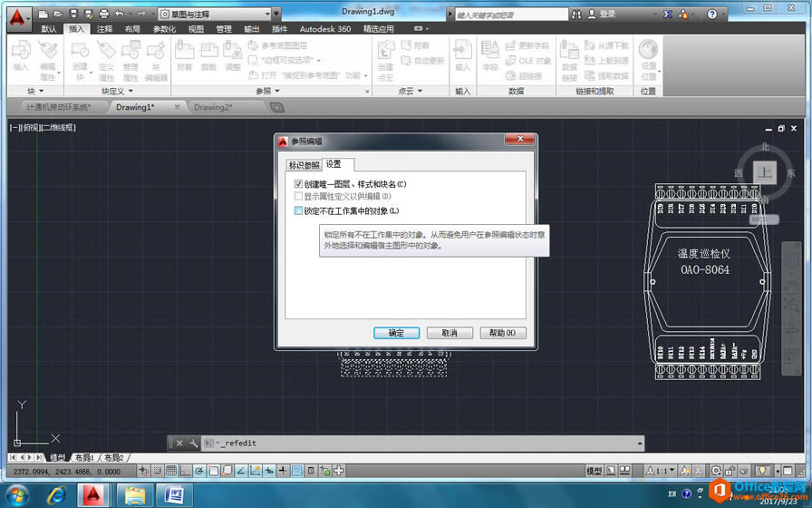
Task: Click the clean screen icon in status bar
Action: pos(788,471)
